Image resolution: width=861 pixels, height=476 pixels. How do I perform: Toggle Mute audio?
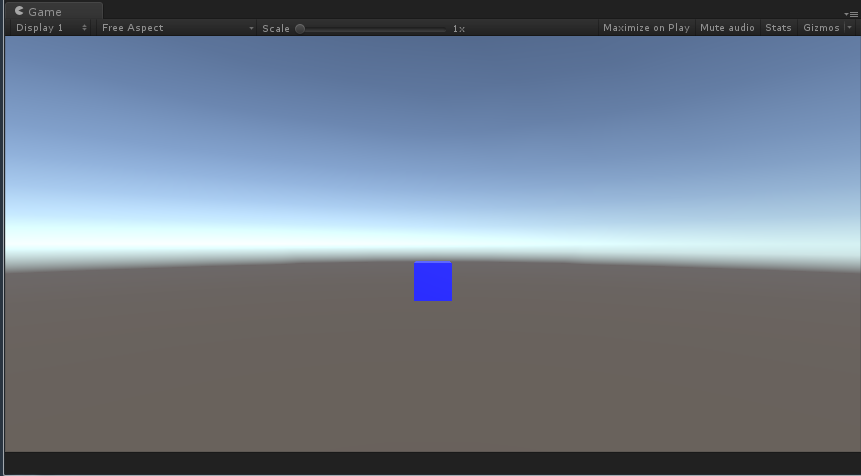[727, 28]
